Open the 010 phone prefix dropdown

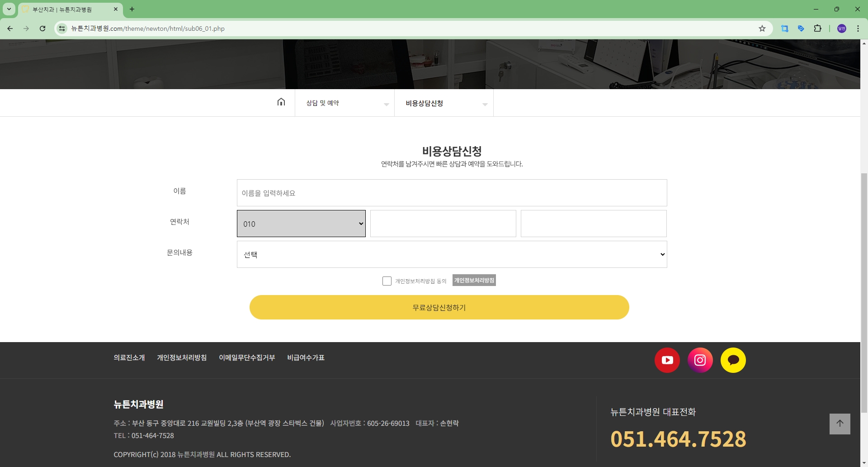(301, 224)
